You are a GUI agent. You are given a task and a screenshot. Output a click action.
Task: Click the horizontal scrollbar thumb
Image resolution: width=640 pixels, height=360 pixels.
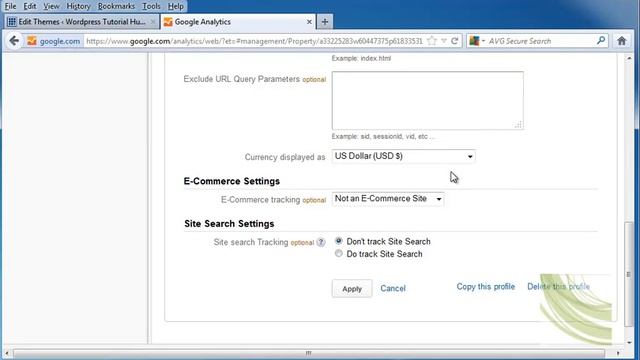(309, 353)
